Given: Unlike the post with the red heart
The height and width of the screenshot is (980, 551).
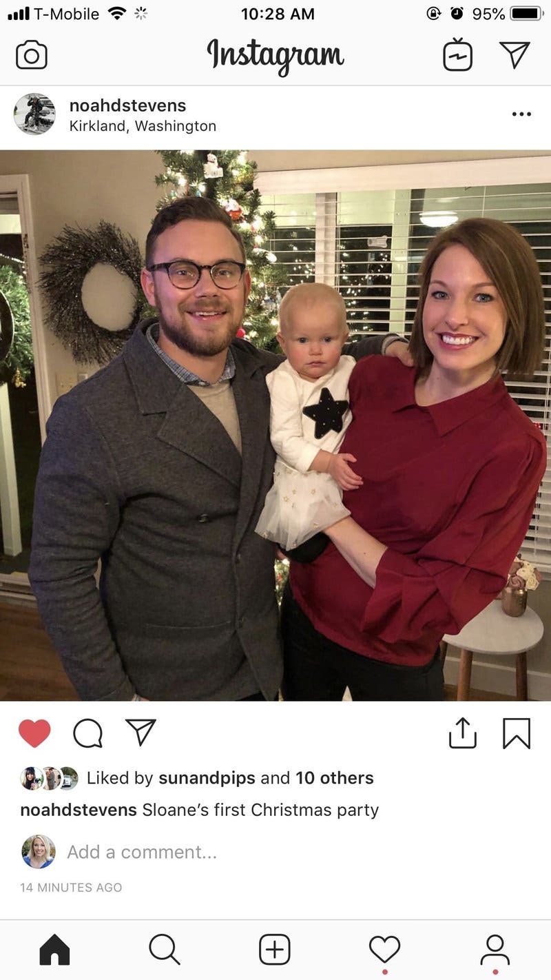Looking at the screenshot, I should click(x=34, y=733).
